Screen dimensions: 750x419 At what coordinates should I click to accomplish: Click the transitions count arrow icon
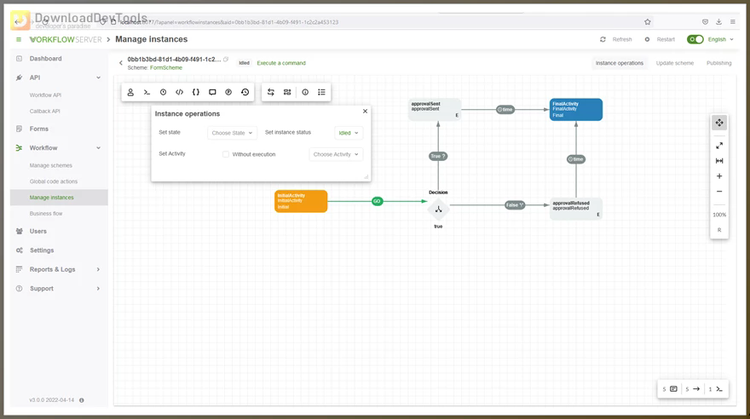(x=696, y=389)
